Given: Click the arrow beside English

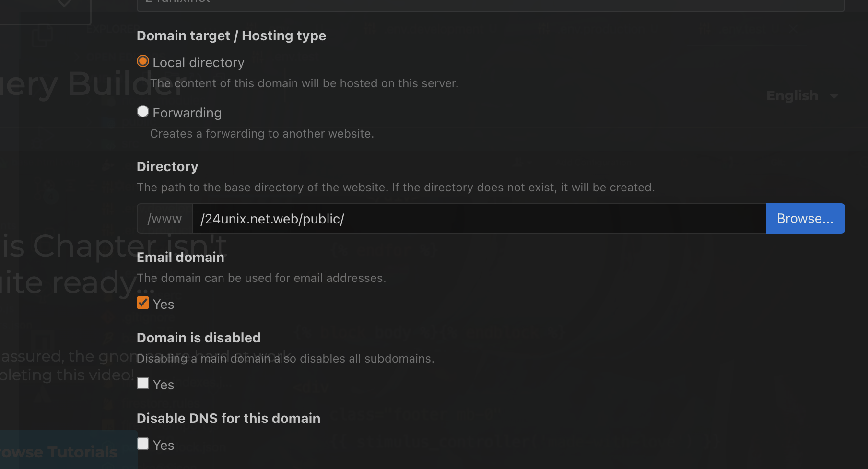Looking at the screenshot, I should 834,96.
